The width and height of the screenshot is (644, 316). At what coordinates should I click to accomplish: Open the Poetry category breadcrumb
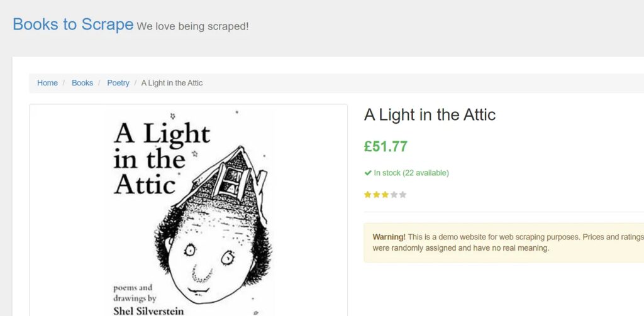click(x=118, y=83)
